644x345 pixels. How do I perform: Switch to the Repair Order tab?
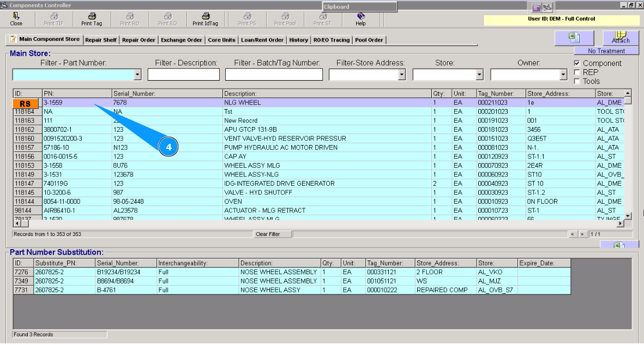pos(139,40)
